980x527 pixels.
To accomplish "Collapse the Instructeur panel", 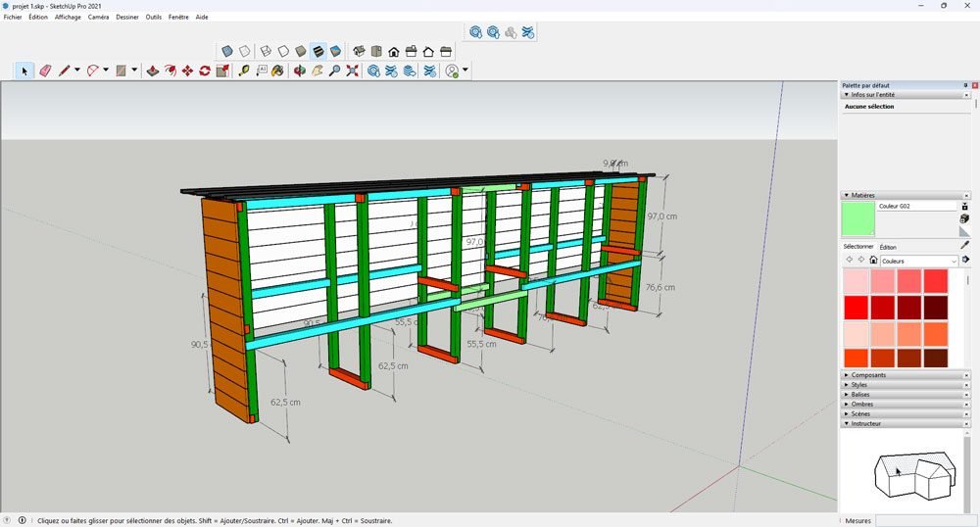I will click(904, 423).
